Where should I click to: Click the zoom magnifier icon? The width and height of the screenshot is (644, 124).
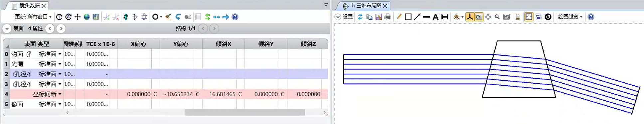click(x=497, y=17)
